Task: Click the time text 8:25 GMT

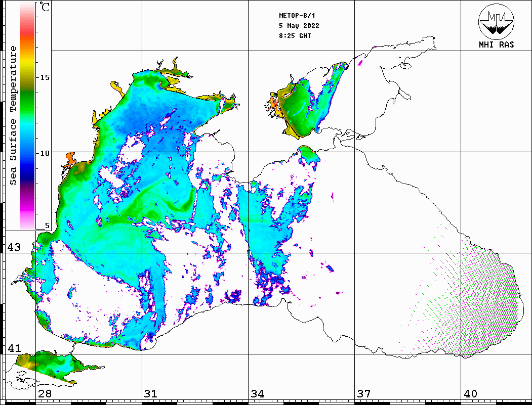Action: (x=295, y=35)
